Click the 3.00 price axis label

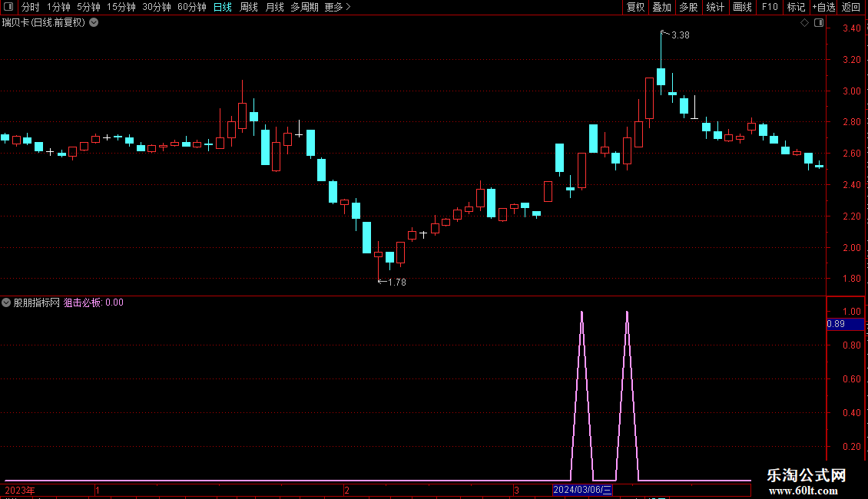851,91
